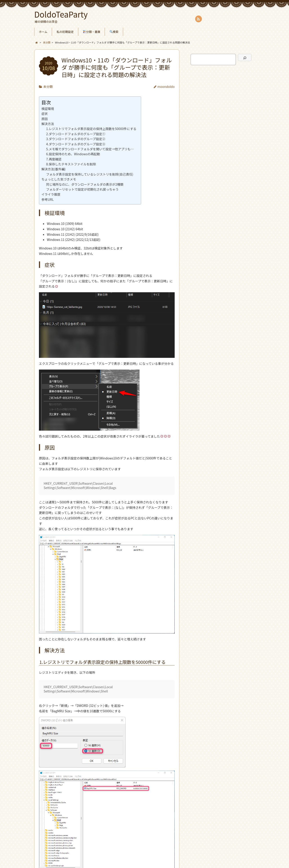
Task: Click the magnifier search button beside the search box
Action: pos(245,58)
